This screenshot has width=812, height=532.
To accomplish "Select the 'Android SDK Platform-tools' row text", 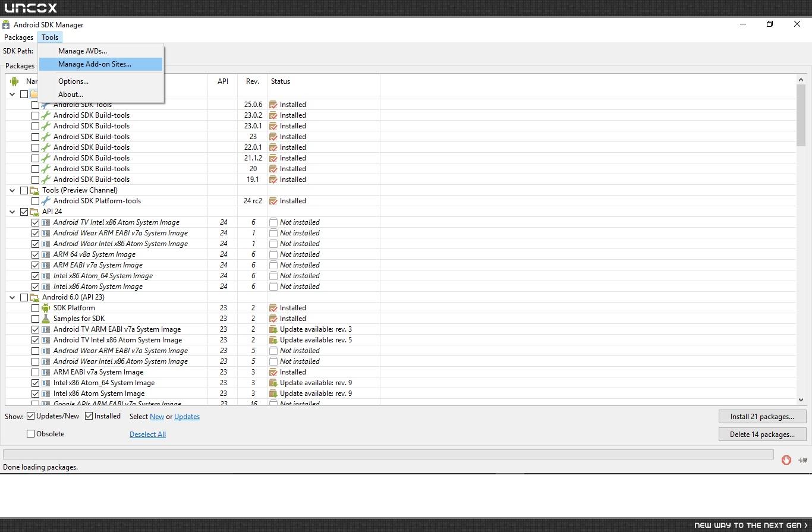I will click(x=97, y=201).
